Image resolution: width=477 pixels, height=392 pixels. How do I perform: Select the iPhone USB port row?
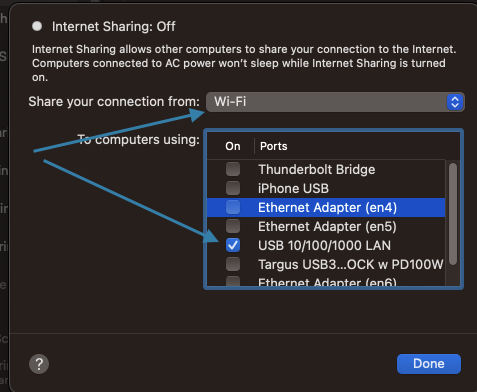(326, 188)
